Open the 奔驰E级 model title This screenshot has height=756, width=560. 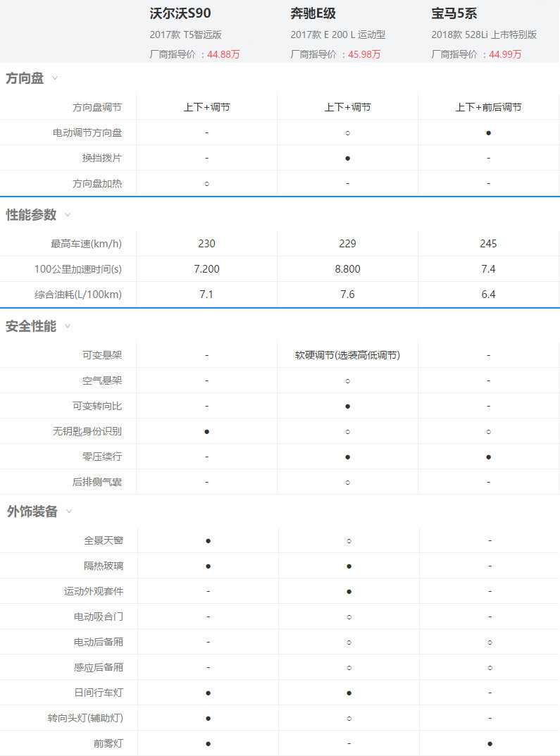(313, 13)
